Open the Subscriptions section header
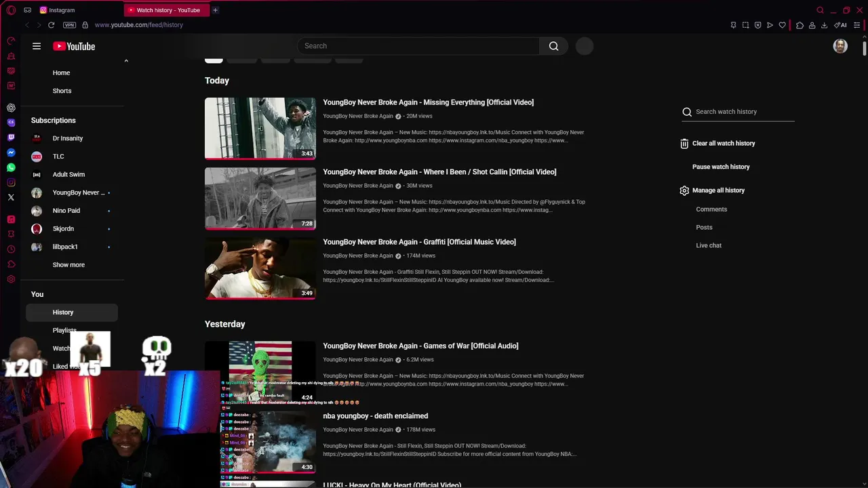Image resolution: width=868 pixels, height=488 pixels. tap(54, 121)
